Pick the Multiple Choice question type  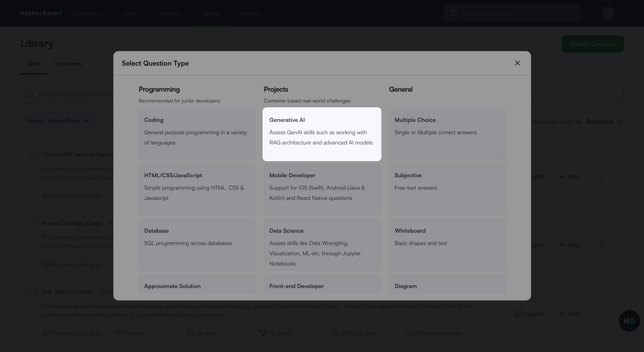[x=447, y=134]
